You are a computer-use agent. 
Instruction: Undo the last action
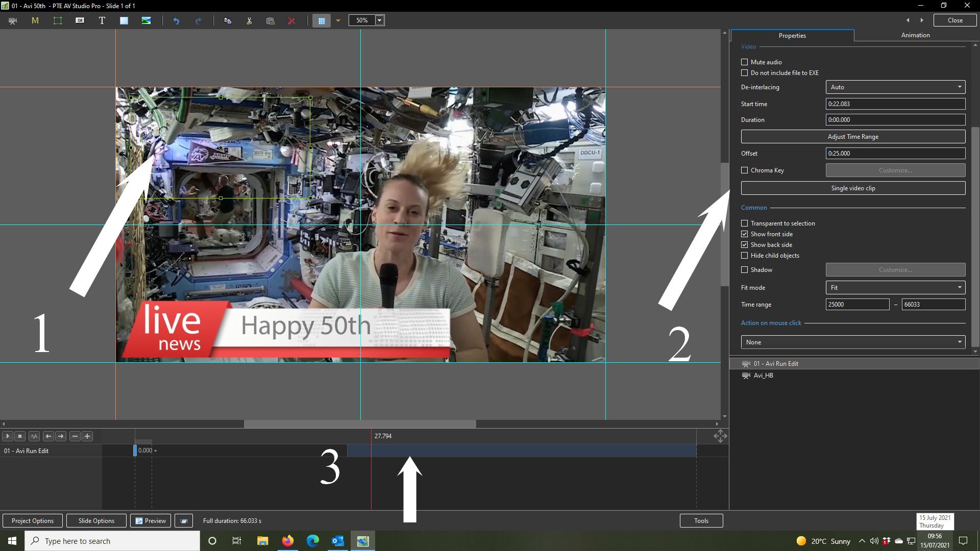176,21
